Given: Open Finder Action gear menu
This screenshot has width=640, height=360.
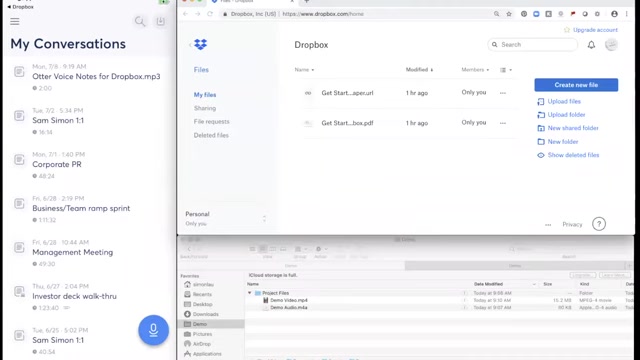Looking at the screenshot, I should click(x=321, y=249).
